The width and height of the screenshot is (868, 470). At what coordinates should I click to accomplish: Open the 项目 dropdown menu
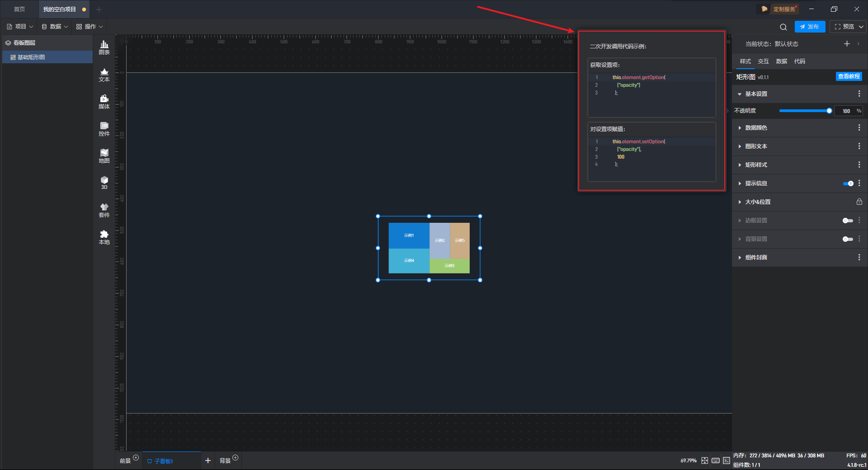tap(20, 27)
